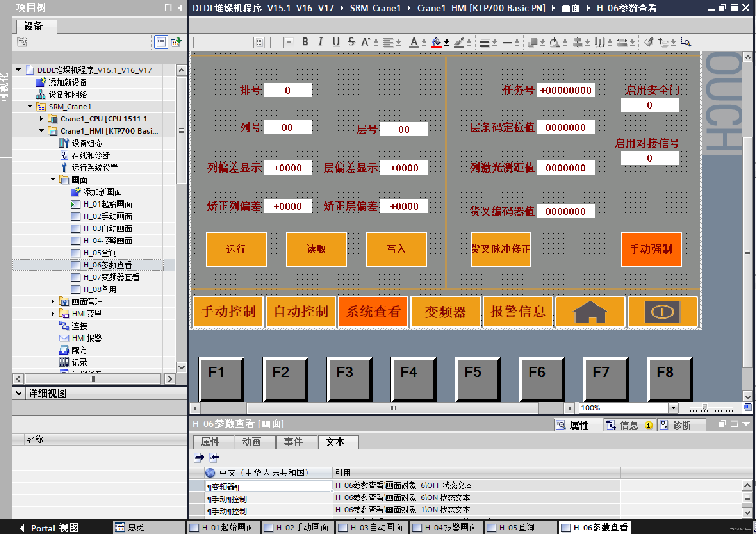Click the 读取 button on screen
Viewport: 756px width, 534px height.
coord(316,249)
